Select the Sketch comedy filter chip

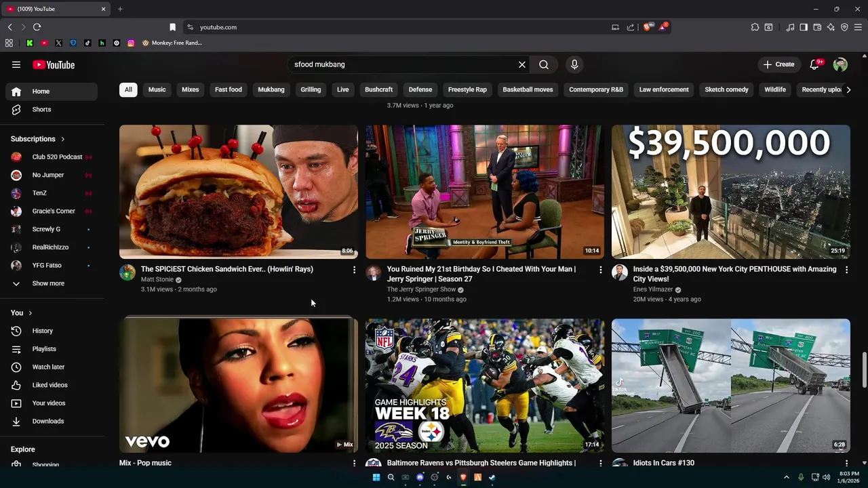coord(726,89)
